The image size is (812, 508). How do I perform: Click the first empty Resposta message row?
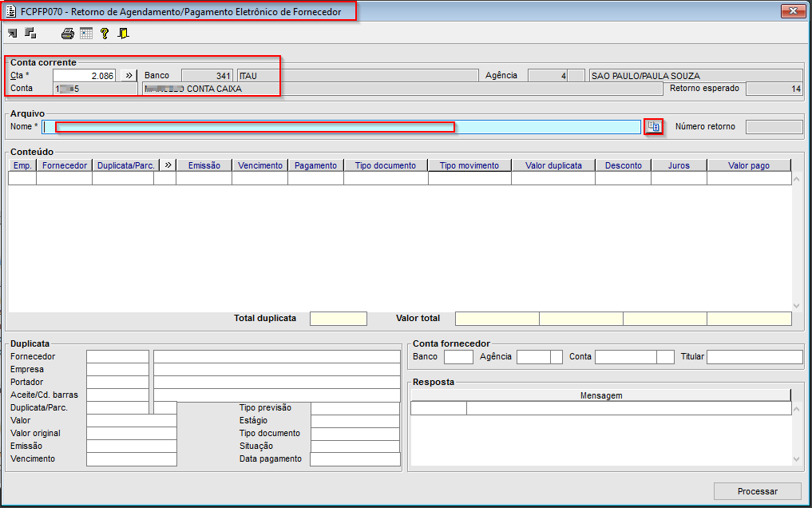pyautogui.click(x=600, y=408)
